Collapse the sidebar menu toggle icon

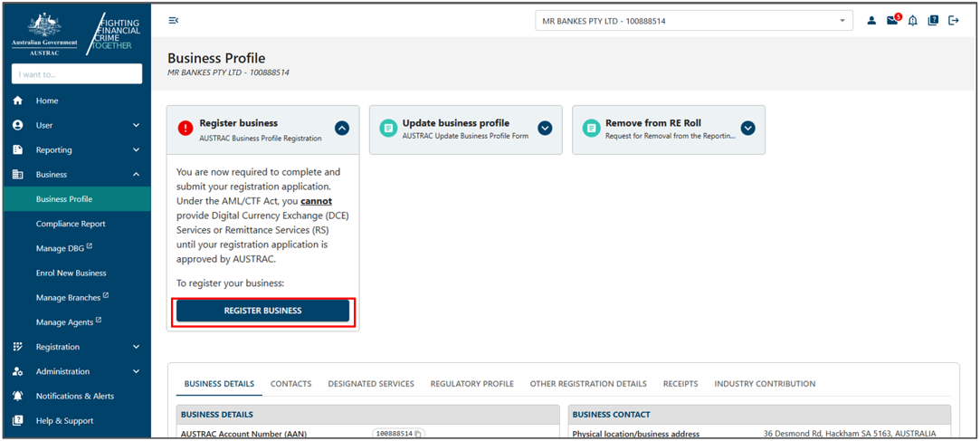pos(174,21)
